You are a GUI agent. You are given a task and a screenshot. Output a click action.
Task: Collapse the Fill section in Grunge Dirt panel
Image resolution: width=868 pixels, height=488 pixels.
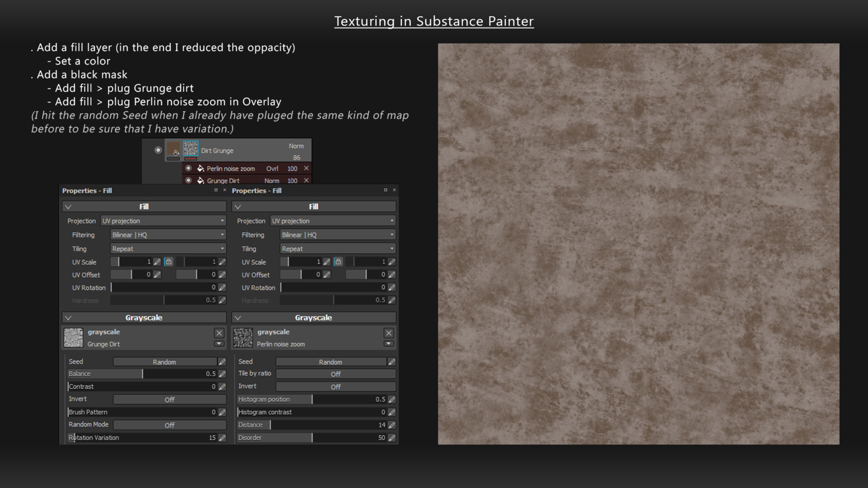click(68, 207)
